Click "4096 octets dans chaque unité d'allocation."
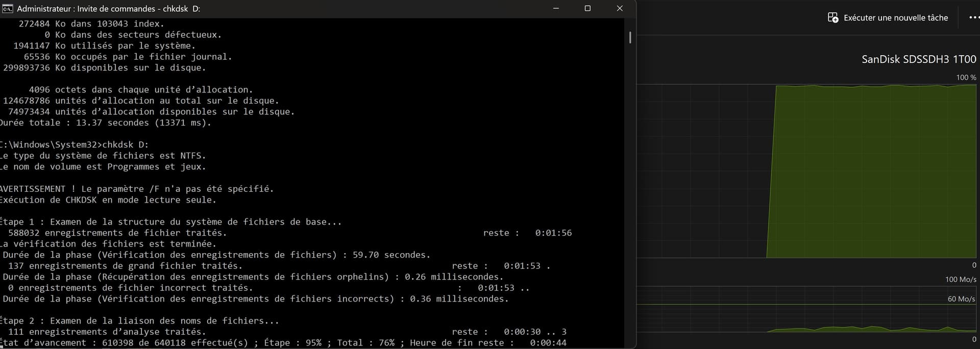Image resolution: width=980 pixels, height=349 pixels. point(141,90)
